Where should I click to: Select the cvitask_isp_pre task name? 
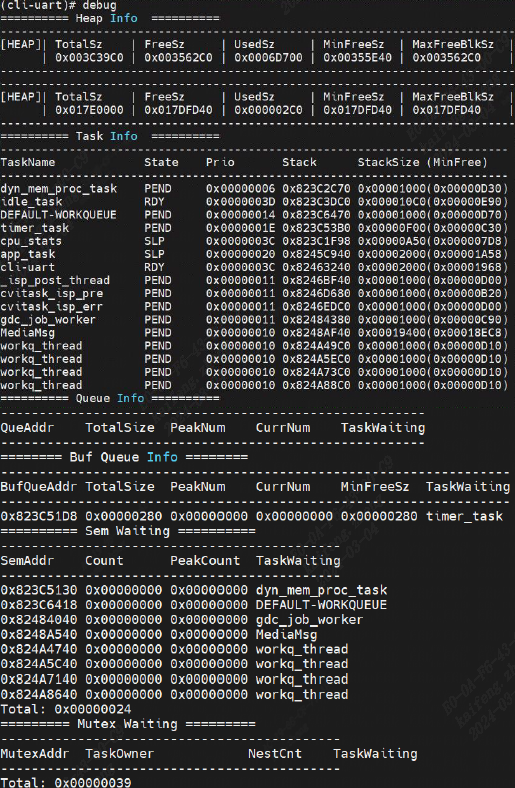51,293
